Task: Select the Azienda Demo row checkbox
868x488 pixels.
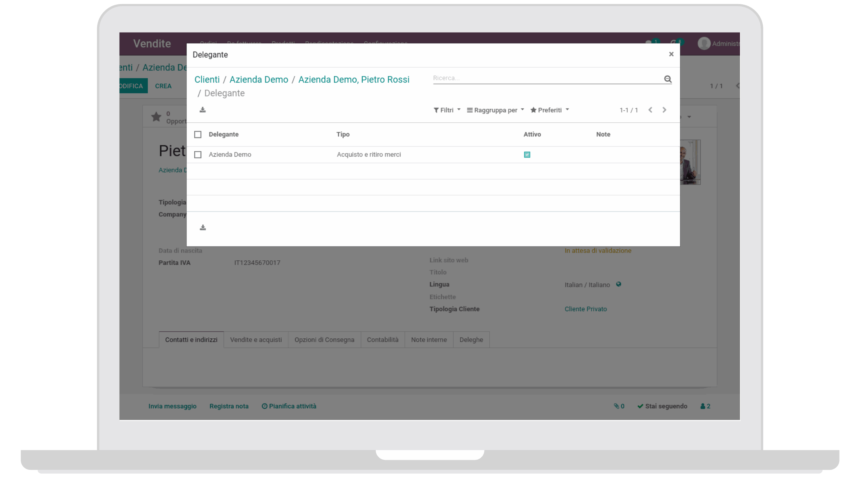Action: tap(198, 155)
